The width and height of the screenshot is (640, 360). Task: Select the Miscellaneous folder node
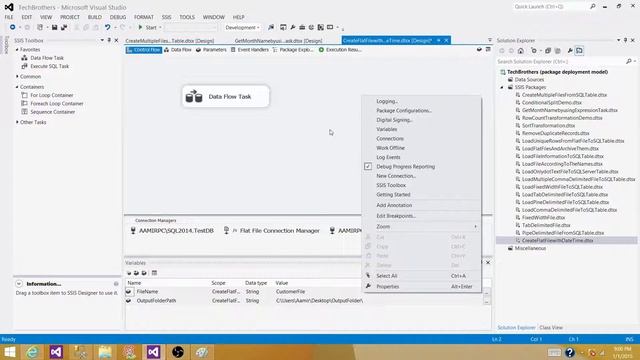click(x=530, y=248)
